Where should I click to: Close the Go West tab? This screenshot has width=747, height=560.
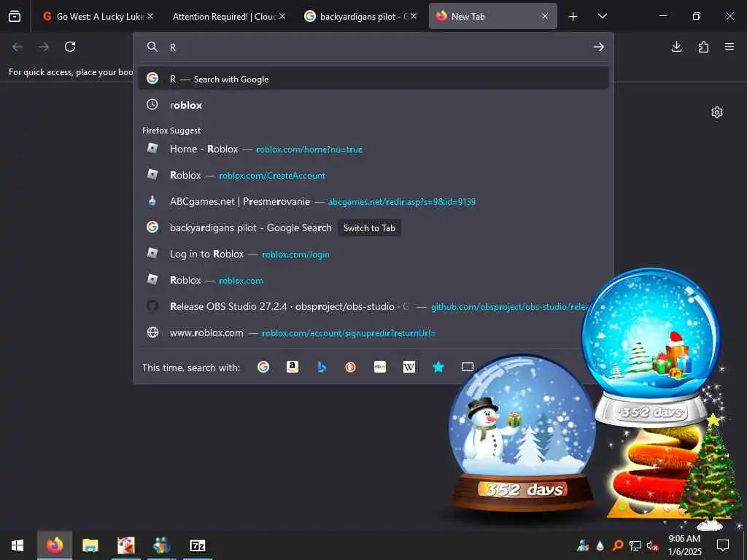[150, 16]
